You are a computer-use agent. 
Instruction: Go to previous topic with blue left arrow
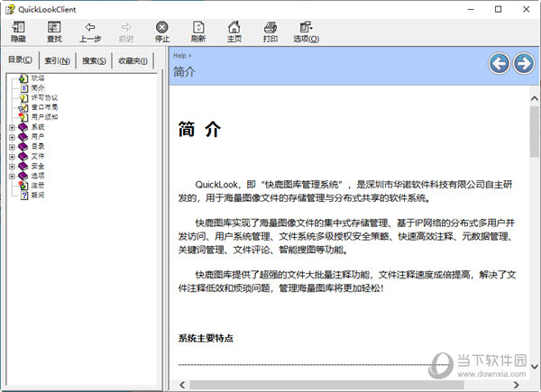tap(499, 63)
